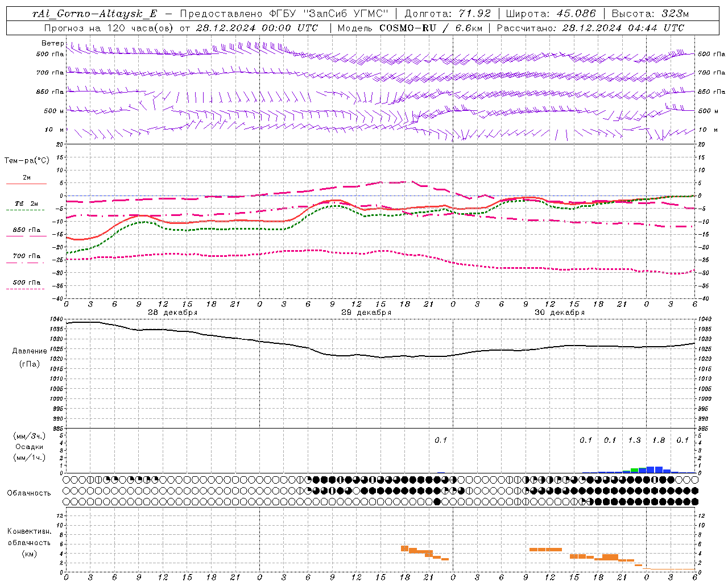Click the 1.3 precipitation total
728x582 pixels.
[634, 440]
